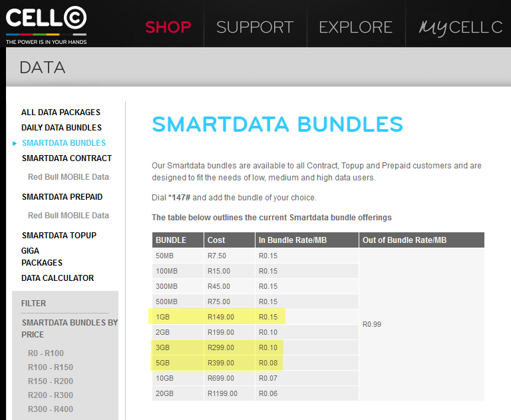
Task: Click the R399.00 cost cell
Action: [x=230, y=363]
